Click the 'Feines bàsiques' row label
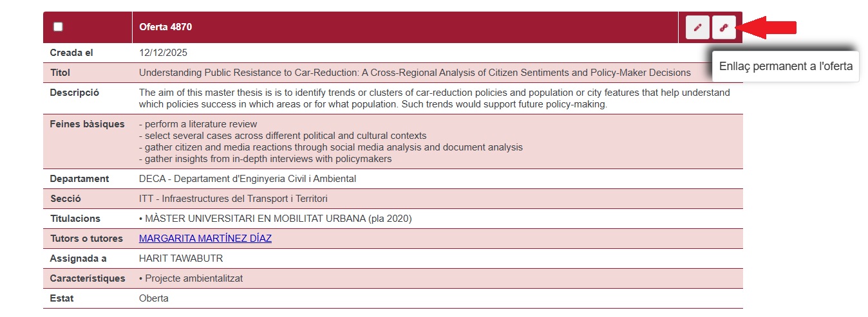Image resolution: width=868 pixels, height=317 pixels. (87, 124)
